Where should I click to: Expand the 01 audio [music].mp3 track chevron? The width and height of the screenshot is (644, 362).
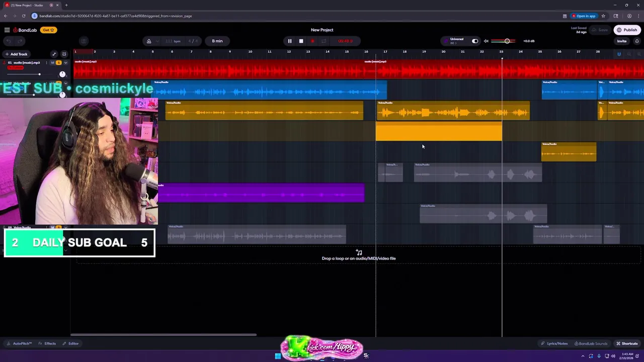65,63
